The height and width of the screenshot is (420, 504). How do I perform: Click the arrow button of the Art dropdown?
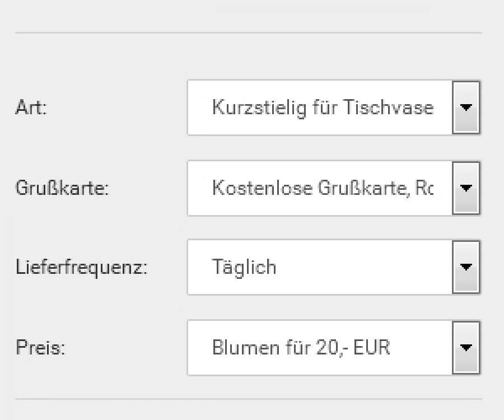point(466,108)
